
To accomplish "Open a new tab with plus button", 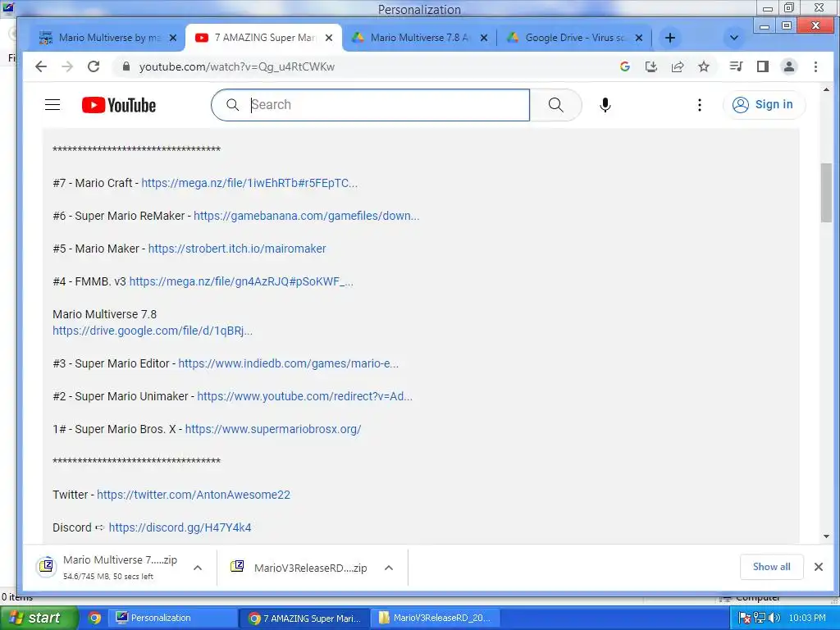I will [669, 38].
